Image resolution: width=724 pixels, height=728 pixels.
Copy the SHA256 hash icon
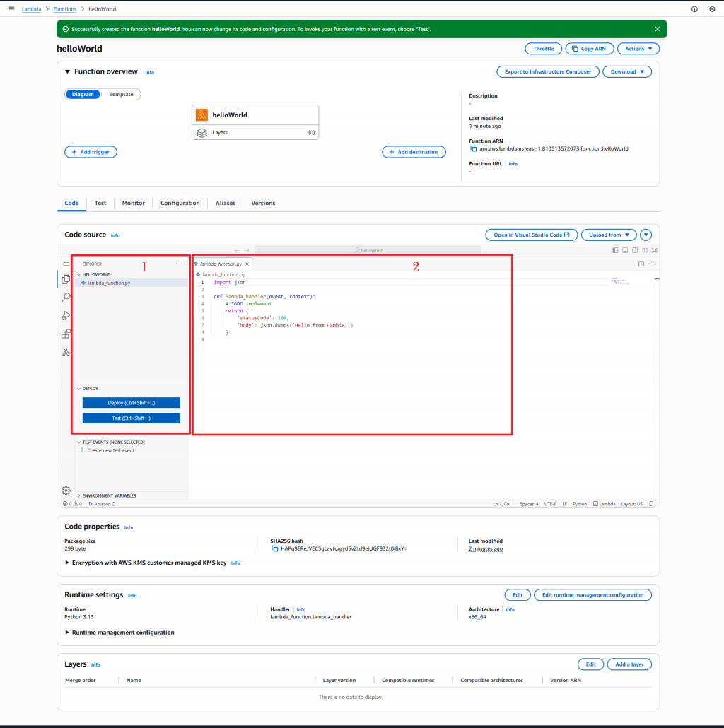pyautogui.click(x=274, y=548)
